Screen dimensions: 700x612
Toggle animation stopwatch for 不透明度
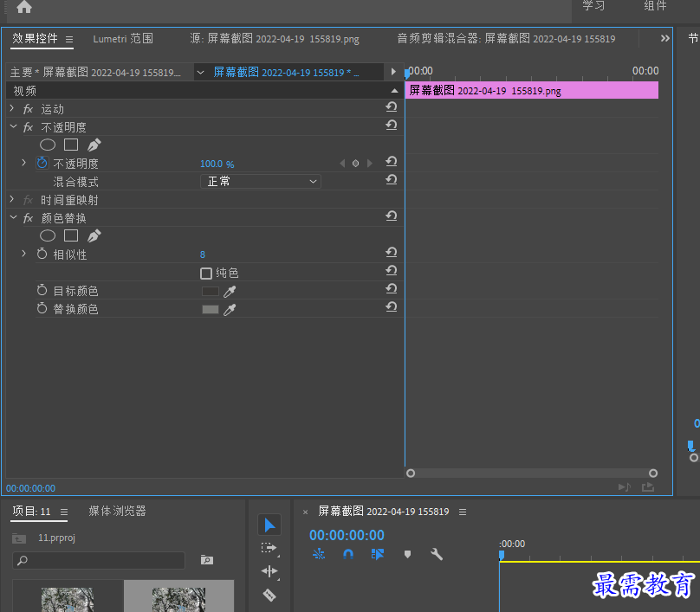click(42, 163)
